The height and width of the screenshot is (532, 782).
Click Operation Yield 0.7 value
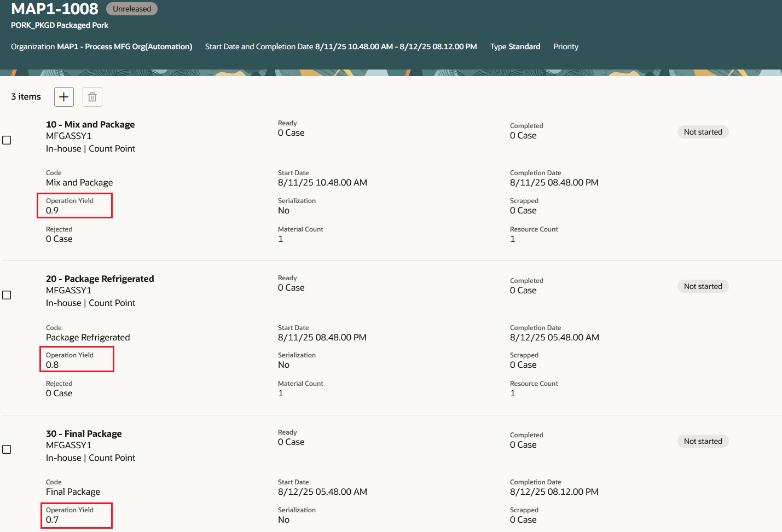53,520
